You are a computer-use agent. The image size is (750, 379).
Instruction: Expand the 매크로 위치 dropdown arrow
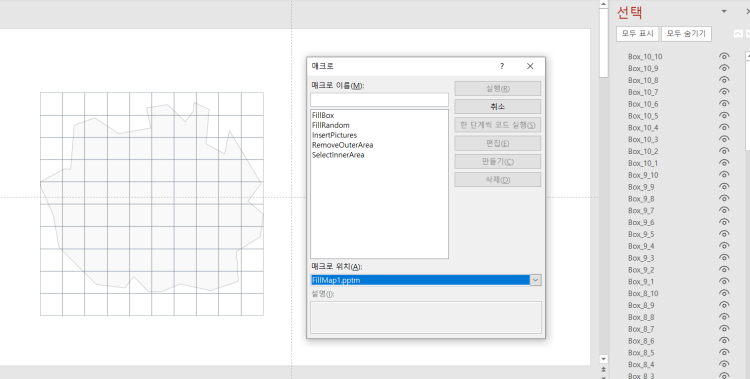536,280
